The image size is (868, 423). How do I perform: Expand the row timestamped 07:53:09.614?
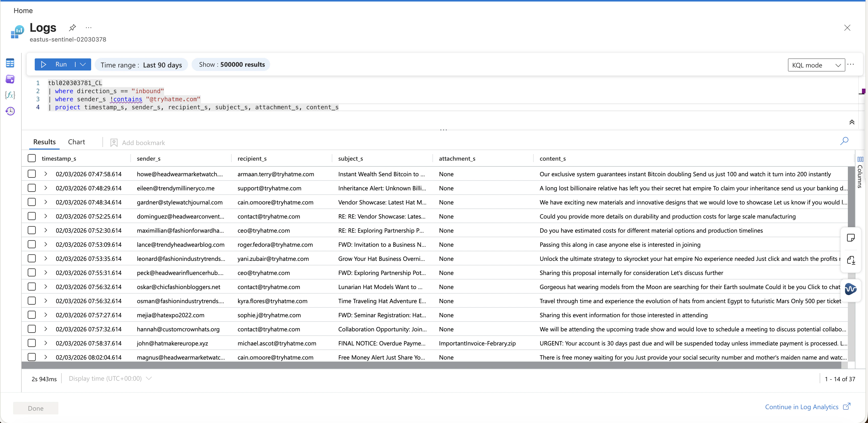[46, 244]
